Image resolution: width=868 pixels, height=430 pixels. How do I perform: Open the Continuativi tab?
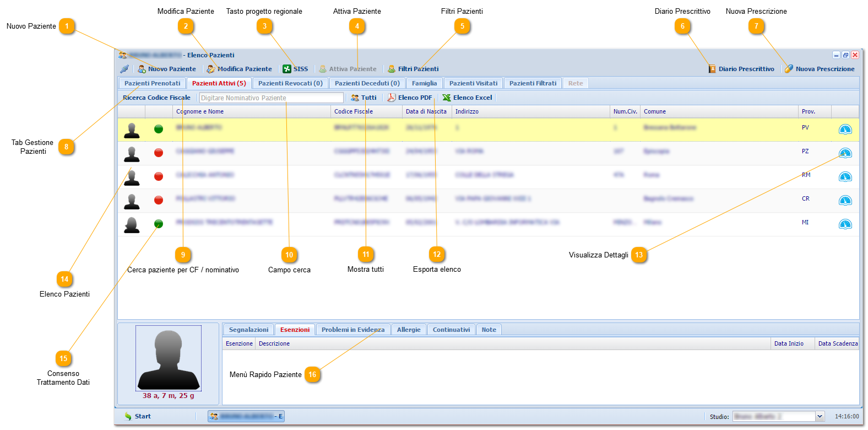pyautogui.click(x=452, y=330)
